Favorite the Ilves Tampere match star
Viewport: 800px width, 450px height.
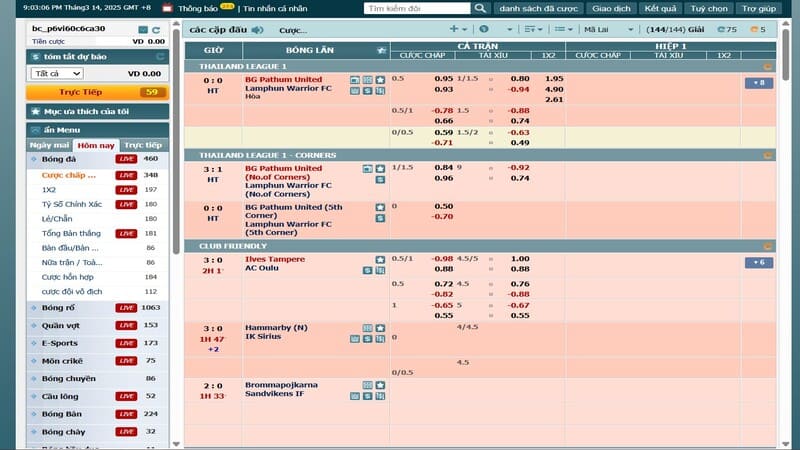click(380, 260)
